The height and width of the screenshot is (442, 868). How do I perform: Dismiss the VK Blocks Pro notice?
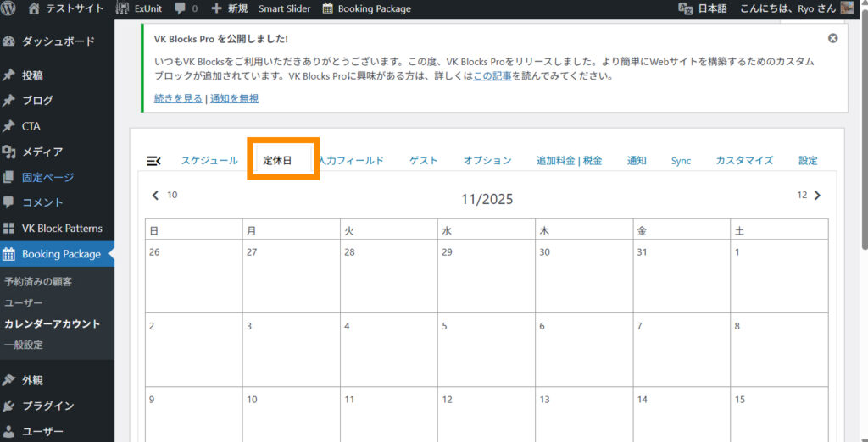(832, 38)
